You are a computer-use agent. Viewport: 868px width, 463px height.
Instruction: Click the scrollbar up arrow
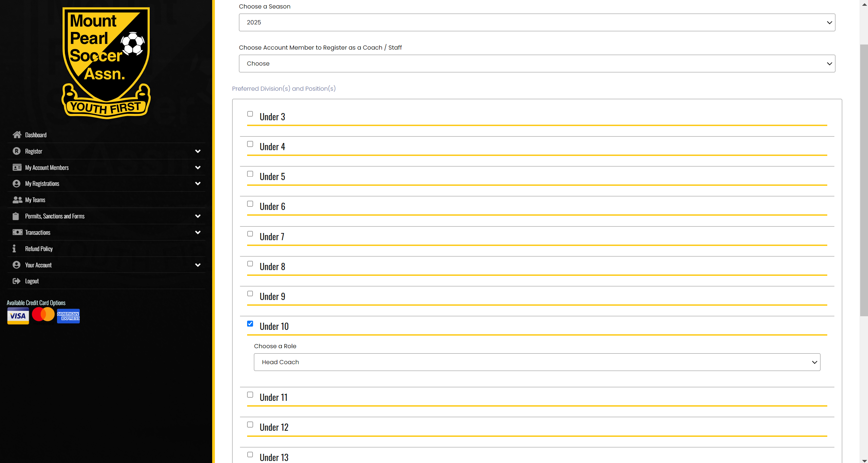point(864,4)
